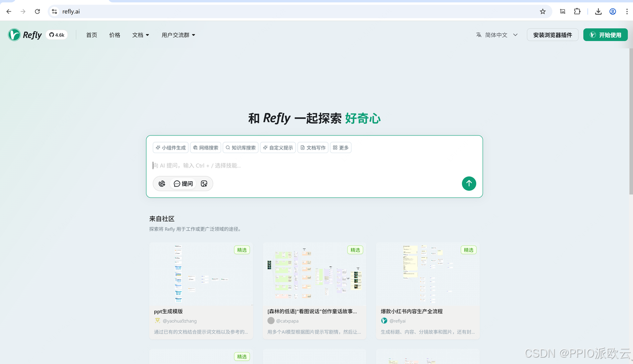The height and width of the screenshot is (364, 633).
Task: Select the 知识库搜索 skill chip
Action: point(241,148)
